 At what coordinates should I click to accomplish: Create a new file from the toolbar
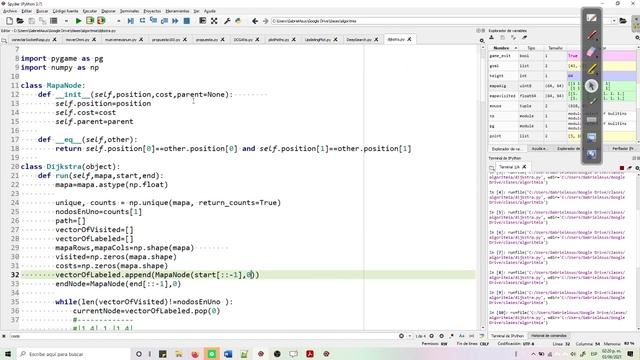[9, 21]
